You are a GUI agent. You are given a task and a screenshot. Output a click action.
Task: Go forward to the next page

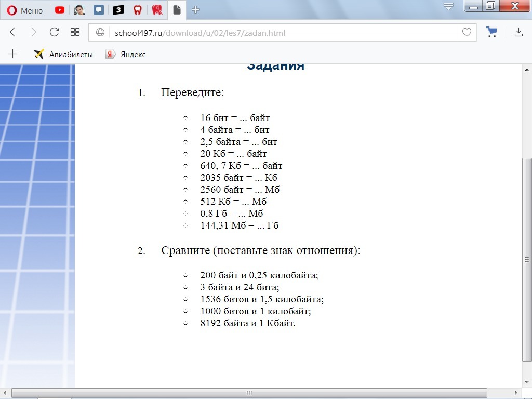click(34, 32)
